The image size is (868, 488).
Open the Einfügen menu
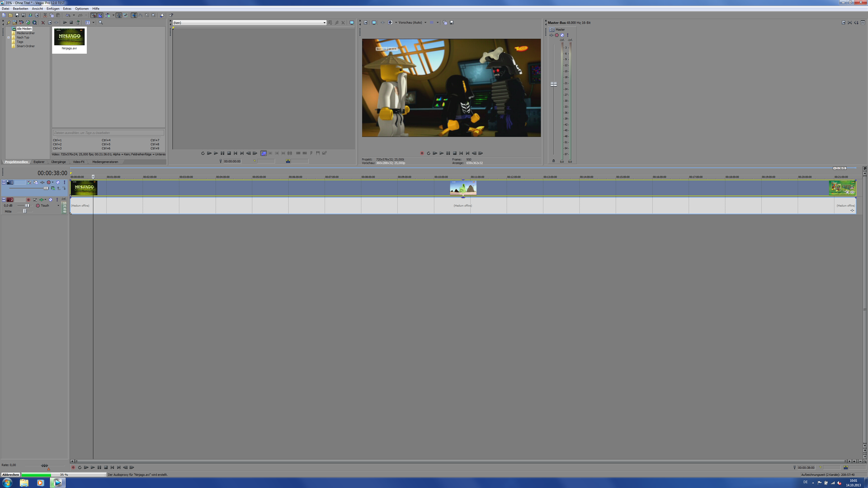coord(53,9)
